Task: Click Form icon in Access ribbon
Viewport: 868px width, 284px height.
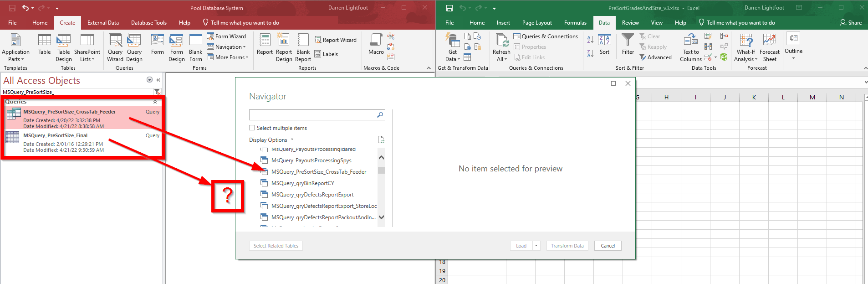Action: click(x=158, y=44)
